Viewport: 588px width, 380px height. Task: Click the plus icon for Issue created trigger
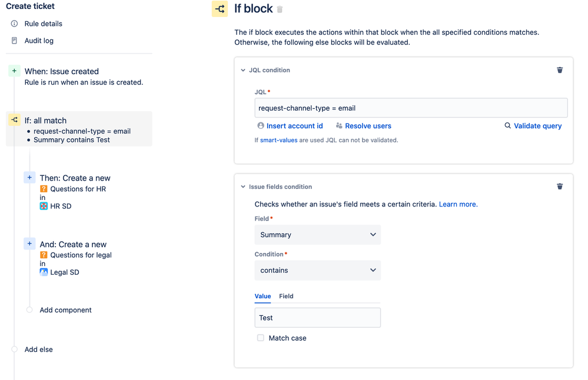15,71
